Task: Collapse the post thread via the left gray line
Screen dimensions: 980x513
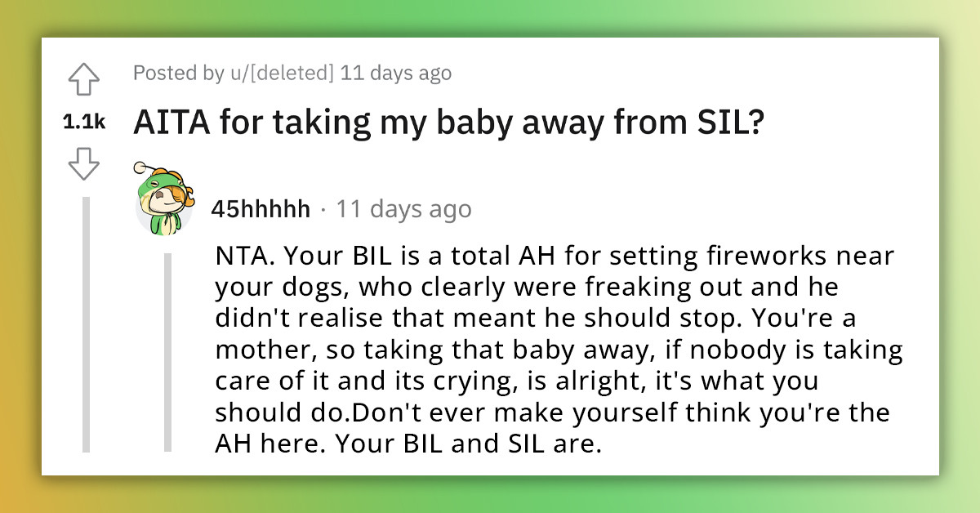Action: tap(85, 327)
